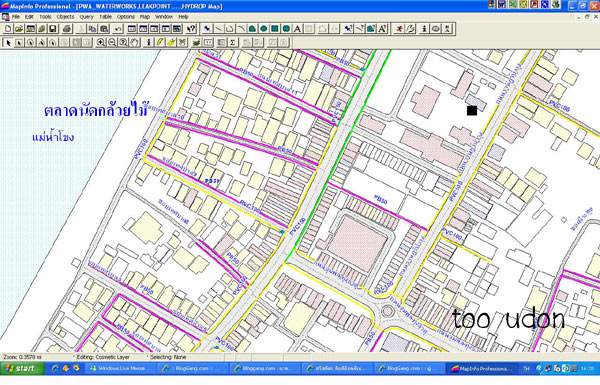600x385 pixels.
Task: Click the Zoom value in status bar
Action: tap(22, 357)
